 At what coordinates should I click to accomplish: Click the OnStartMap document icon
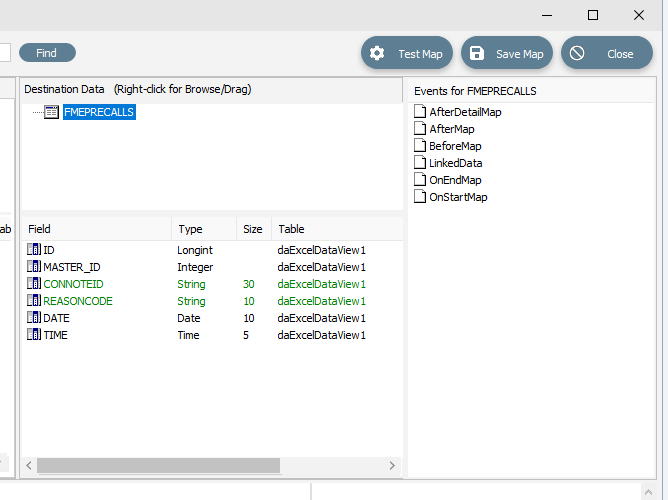[x=420, y=197]
